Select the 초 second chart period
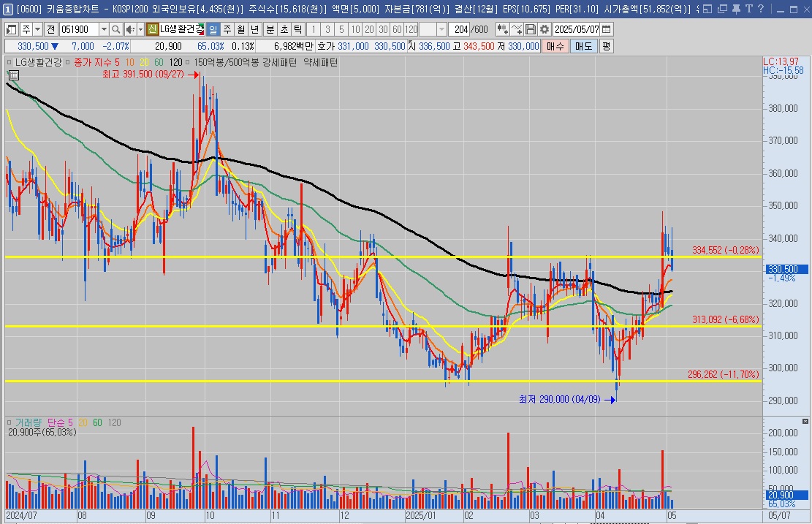 [x=284, y=29]
